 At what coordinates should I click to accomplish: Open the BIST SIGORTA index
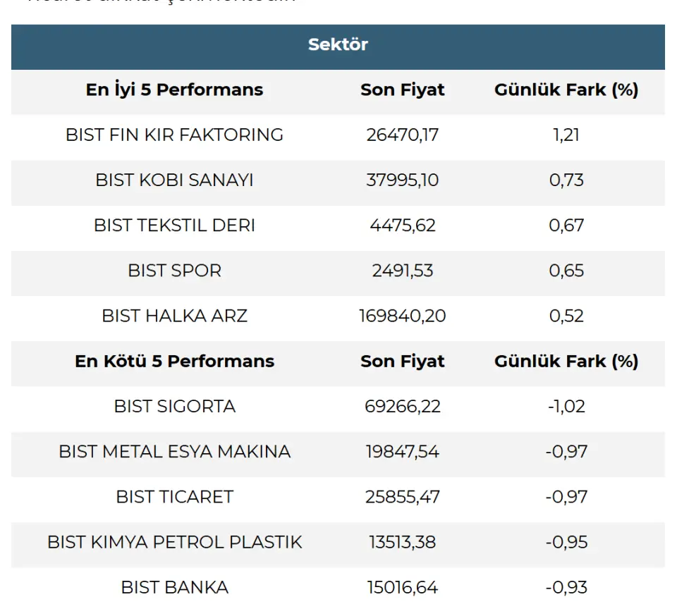click(174, 407)
